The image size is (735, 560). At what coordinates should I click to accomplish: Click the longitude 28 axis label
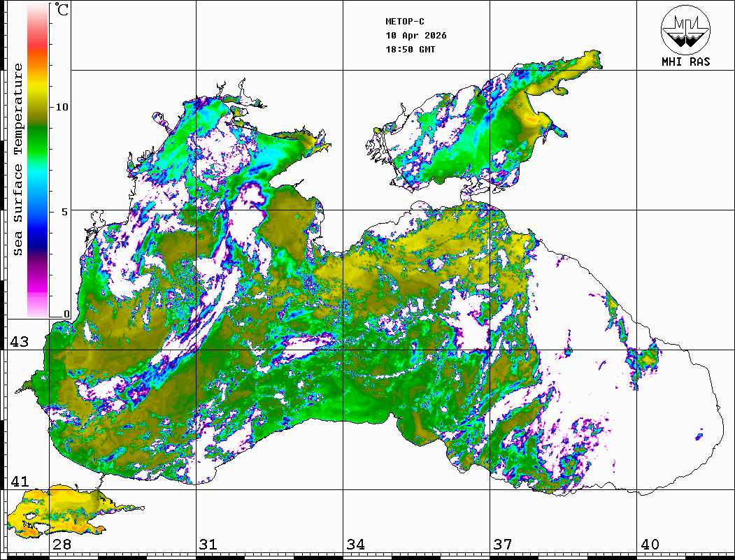(62, 545)
